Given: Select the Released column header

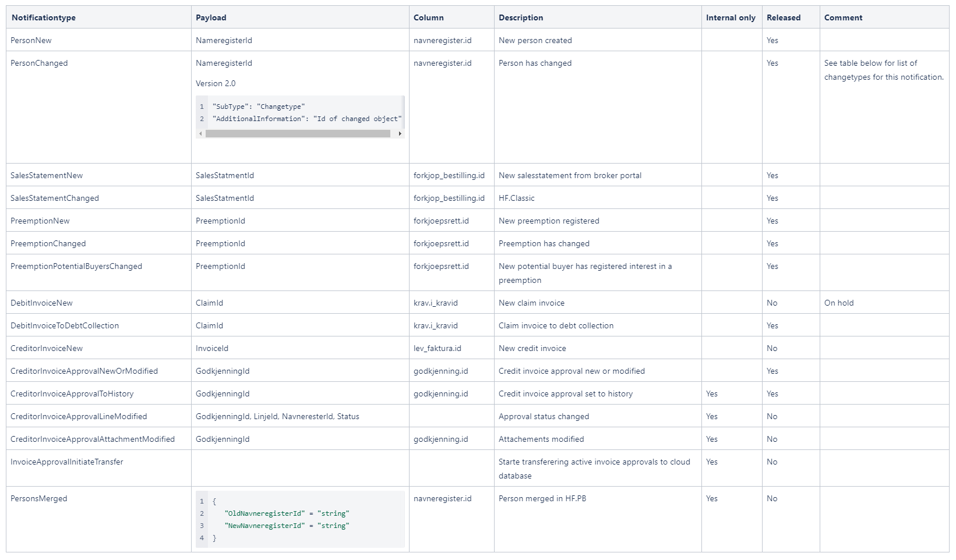Looking at the screenshot, I should click(784, 17).
